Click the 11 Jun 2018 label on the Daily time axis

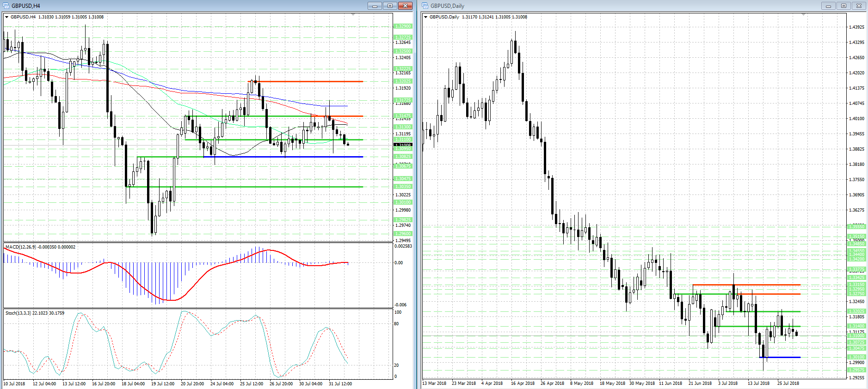[x=671, y=383]
